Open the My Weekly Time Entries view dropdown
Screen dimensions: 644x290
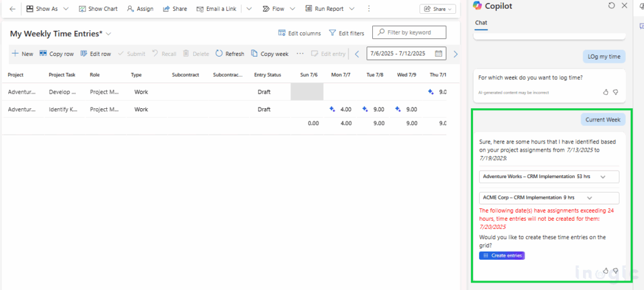coord(109,33)
